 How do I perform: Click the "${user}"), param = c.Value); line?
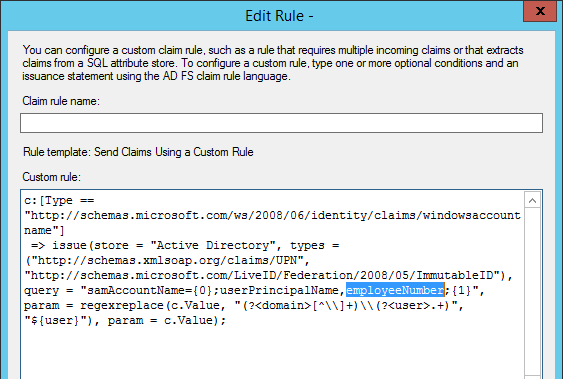125,320
